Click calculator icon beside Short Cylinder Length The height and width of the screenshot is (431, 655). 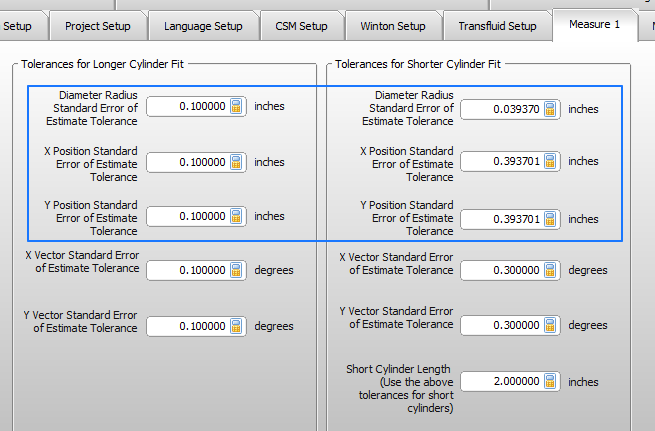550,382
